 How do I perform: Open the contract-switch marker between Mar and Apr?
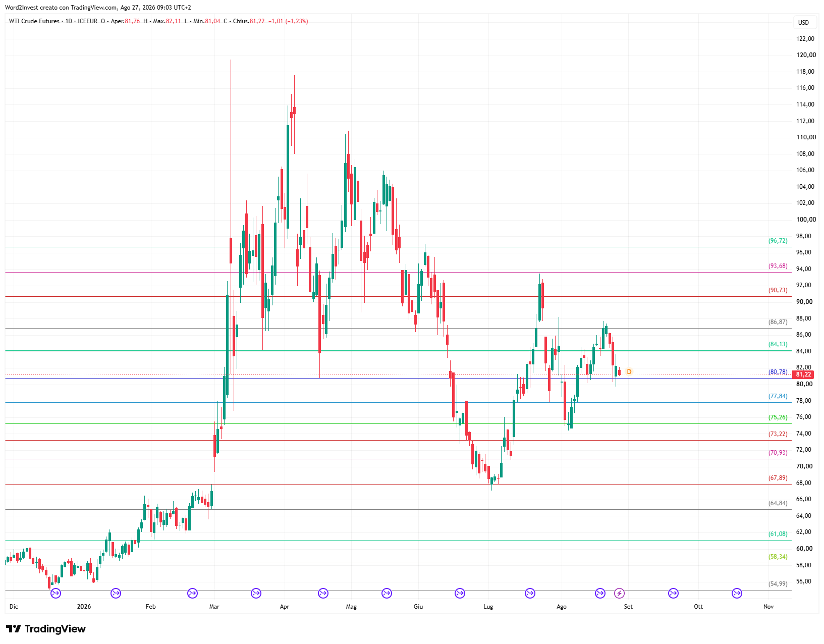pos(256,593)
